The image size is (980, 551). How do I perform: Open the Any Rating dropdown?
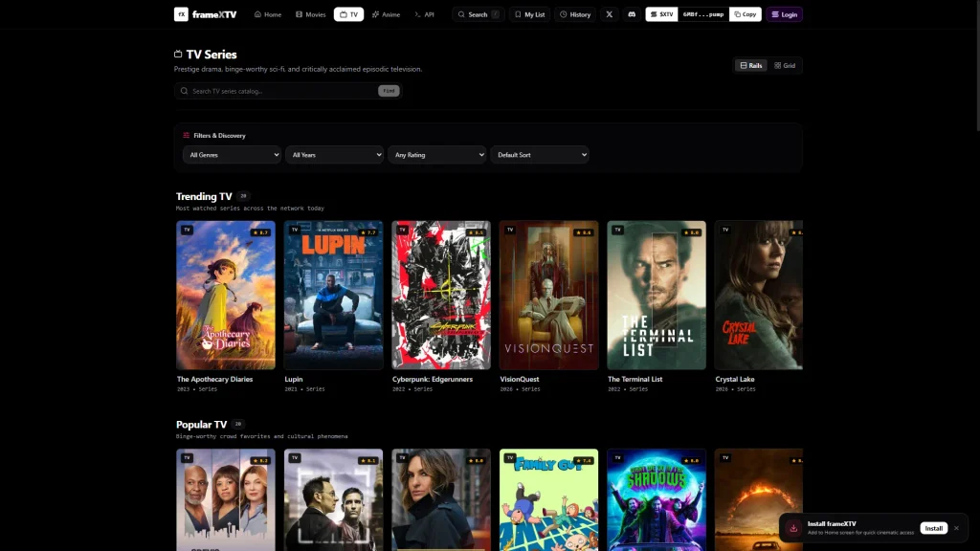436,154
